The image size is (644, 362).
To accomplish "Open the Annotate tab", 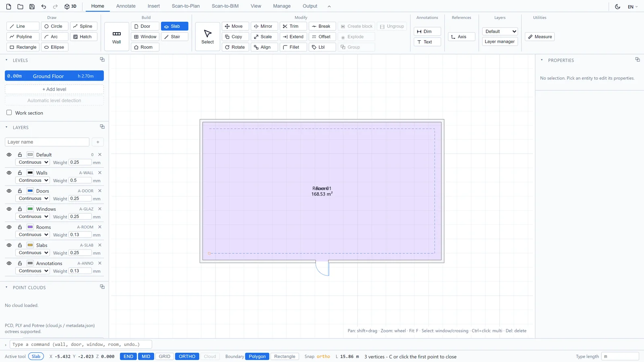I will point(126,6).
